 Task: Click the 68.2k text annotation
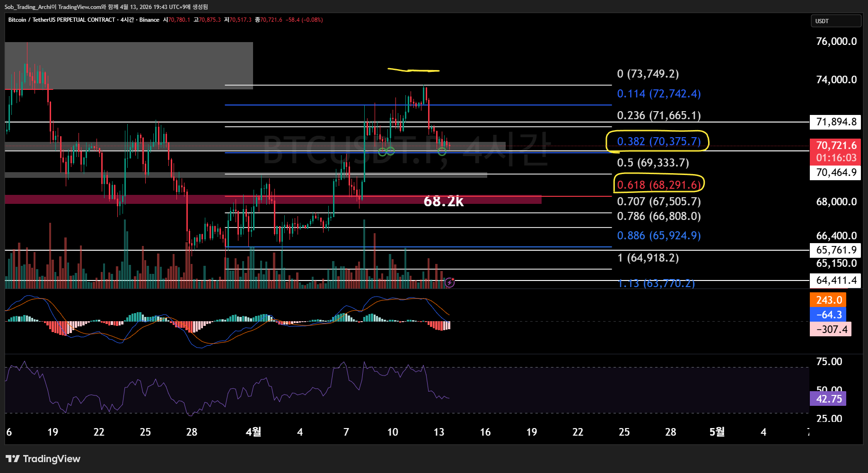click(x=444, y=201)
